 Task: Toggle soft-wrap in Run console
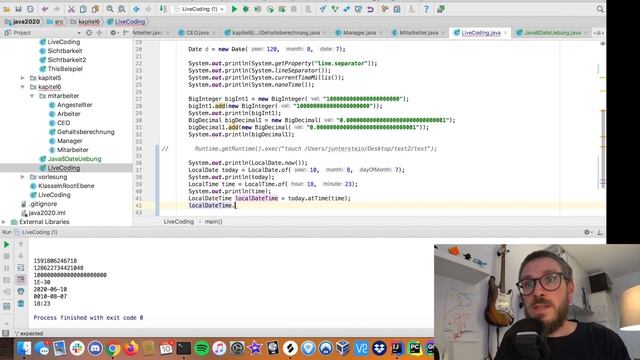point(21,267)
